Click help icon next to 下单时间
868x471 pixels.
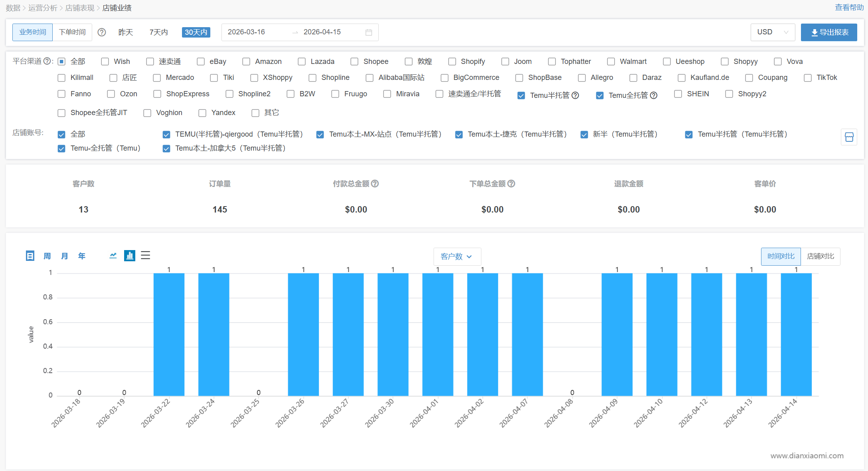pyautogui.click(x=102, y=32)
